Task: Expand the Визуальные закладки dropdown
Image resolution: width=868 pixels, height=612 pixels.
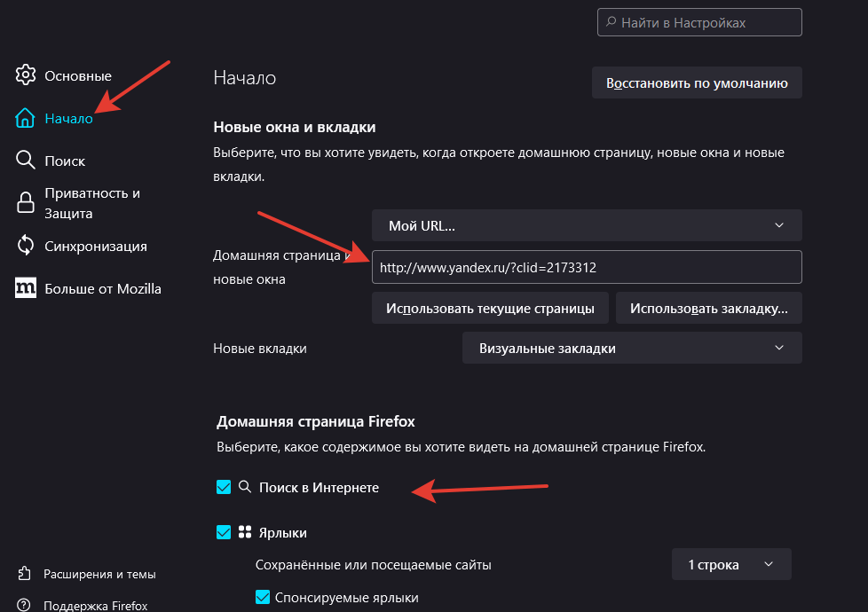Action: [x=631, y=348]
